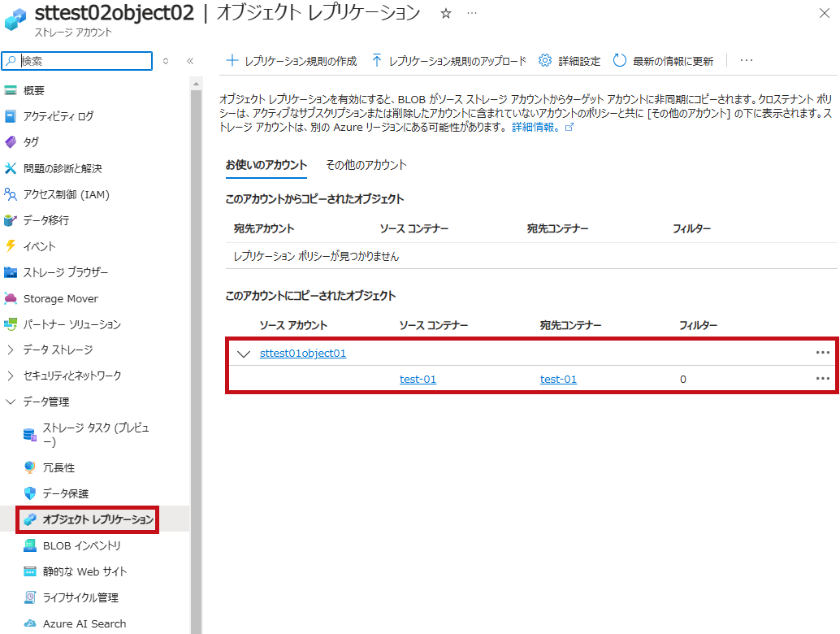
Task: Click the パートナー ソリューション icon
Action: [11, 324]
